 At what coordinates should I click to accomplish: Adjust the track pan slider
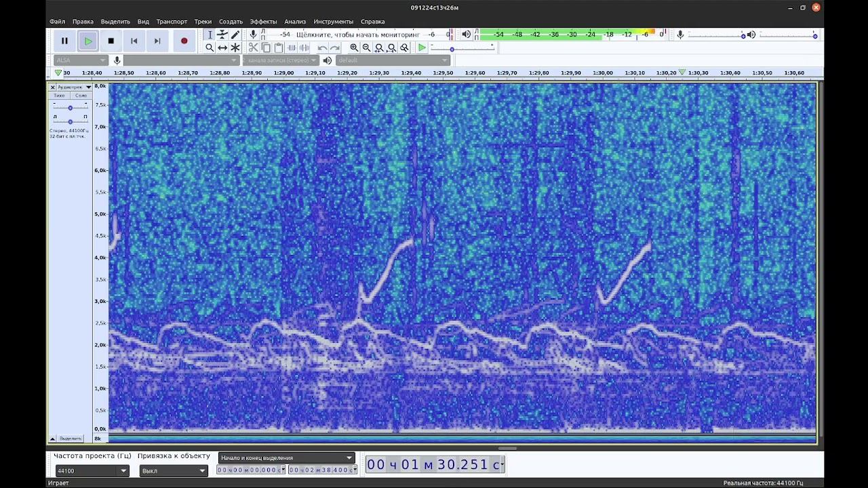point(70,121)
